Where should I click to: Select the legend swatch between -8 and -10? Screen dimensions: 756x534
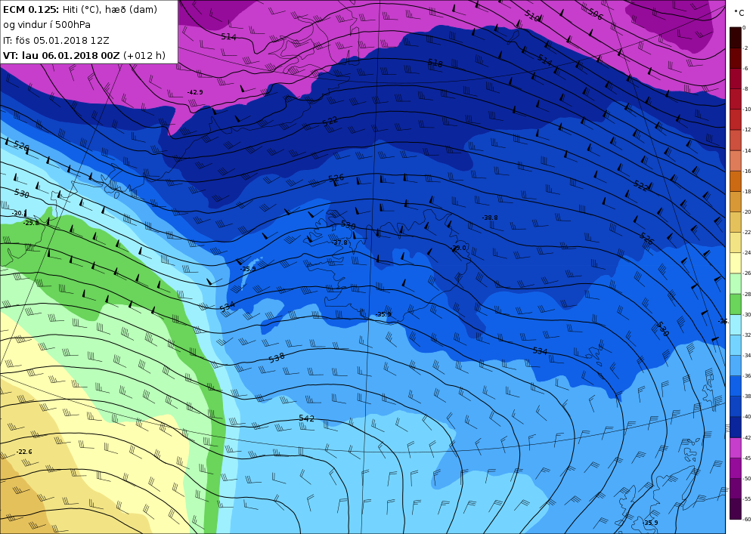[x=736, y=99]
